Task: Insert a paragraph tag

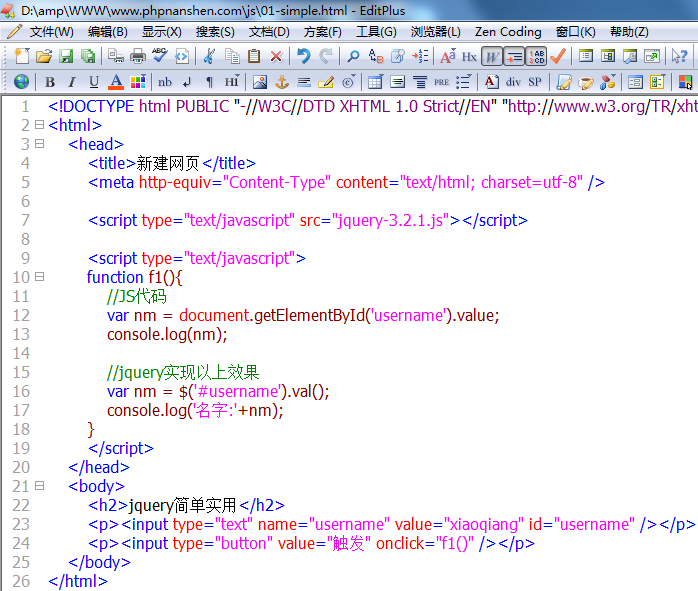Action: pyautogui.click(x=209, y=82)
